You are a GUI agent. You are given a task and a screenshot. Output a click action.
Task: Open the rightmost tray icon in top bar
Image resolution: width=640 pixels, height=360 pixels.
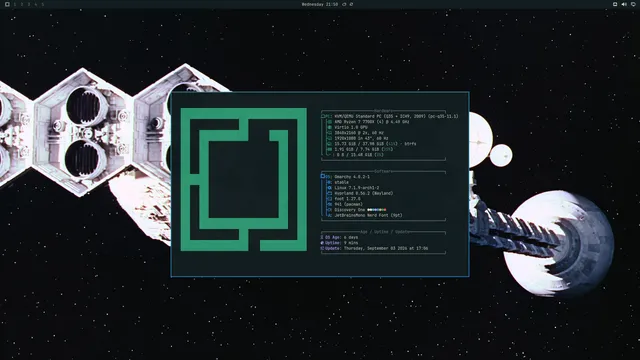tap(633, 4)
